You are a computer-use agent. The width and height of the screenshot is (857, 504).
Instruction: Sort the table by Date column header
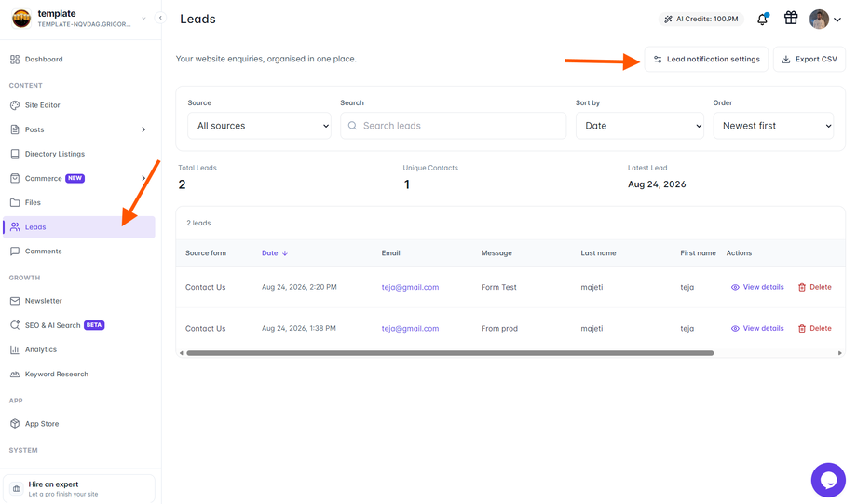(x=275, y=253)
